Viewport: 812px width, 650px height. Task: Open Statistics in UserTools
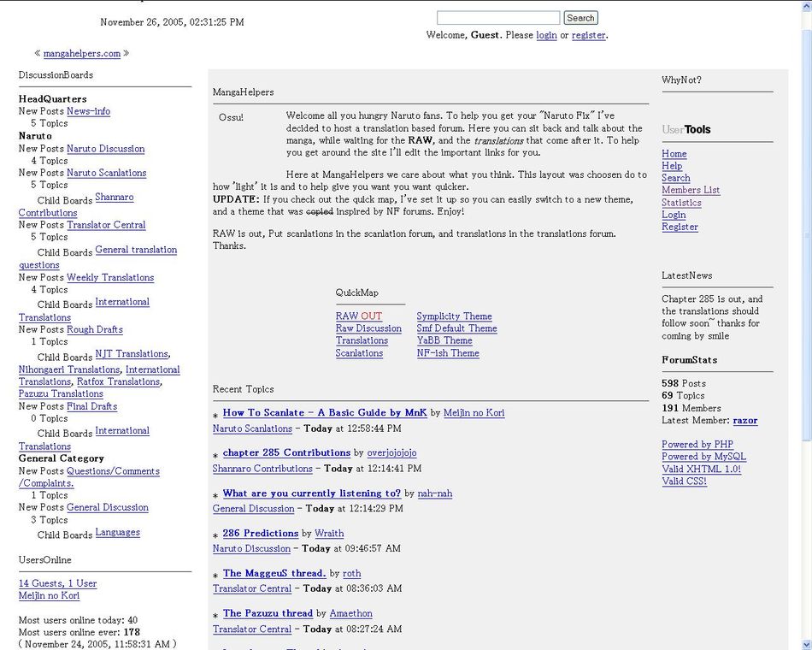click(x=681, y=203)
